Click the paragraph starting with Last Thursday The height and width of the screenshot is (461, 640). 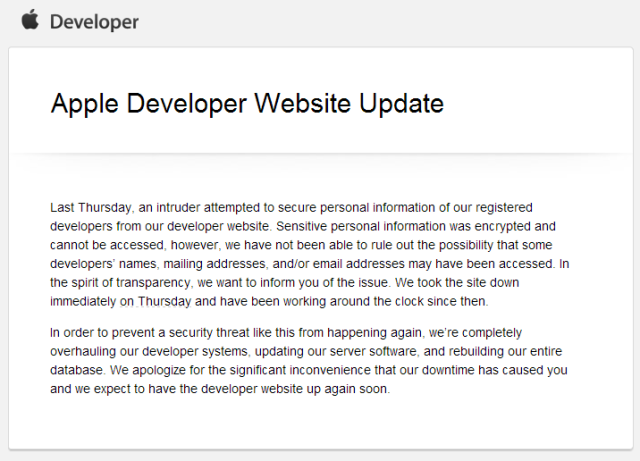click(x=310, y=254)
